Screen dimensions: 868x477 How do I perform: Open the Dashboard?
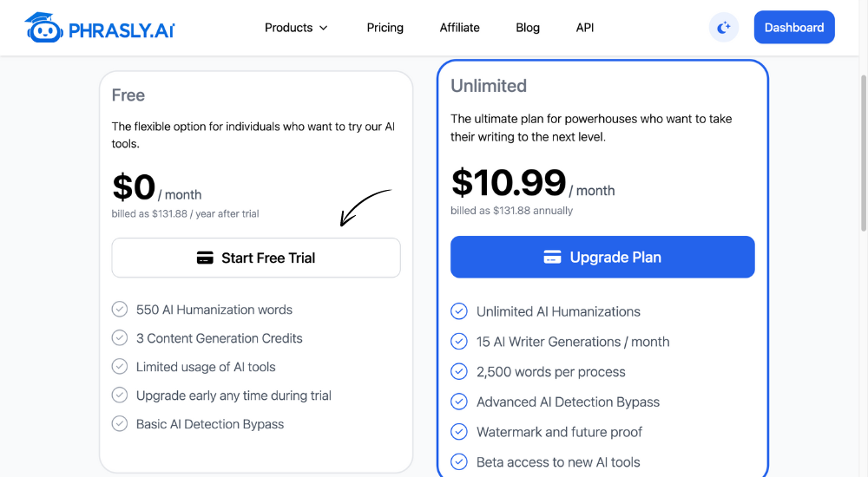(x=794, y=27)
